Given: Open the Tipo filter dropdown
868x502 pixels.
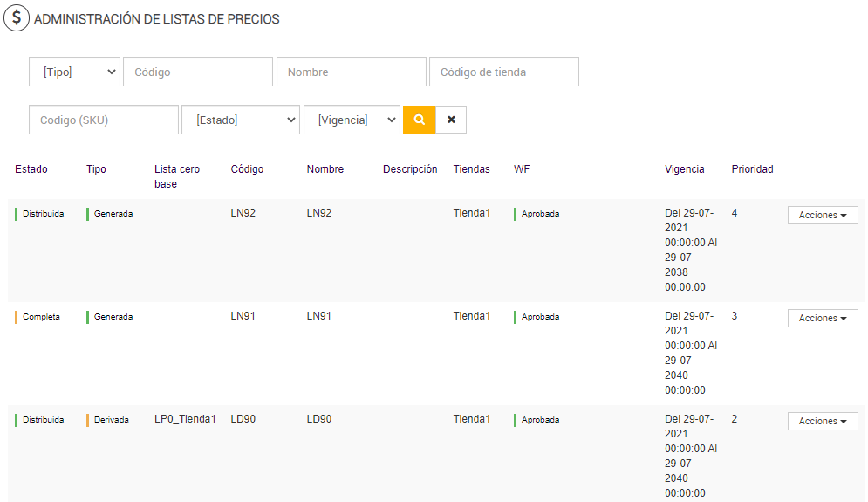Looking at the screenshot, I should pyautogui.click(x=75, y=72).
